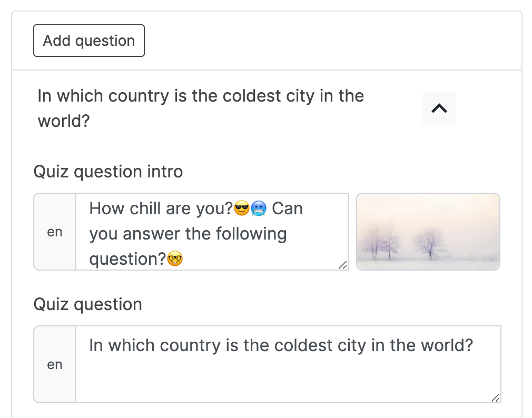Screen dimensions: 532x418
Task: Click the Quiz question heading label
Action: pos(87,304)
